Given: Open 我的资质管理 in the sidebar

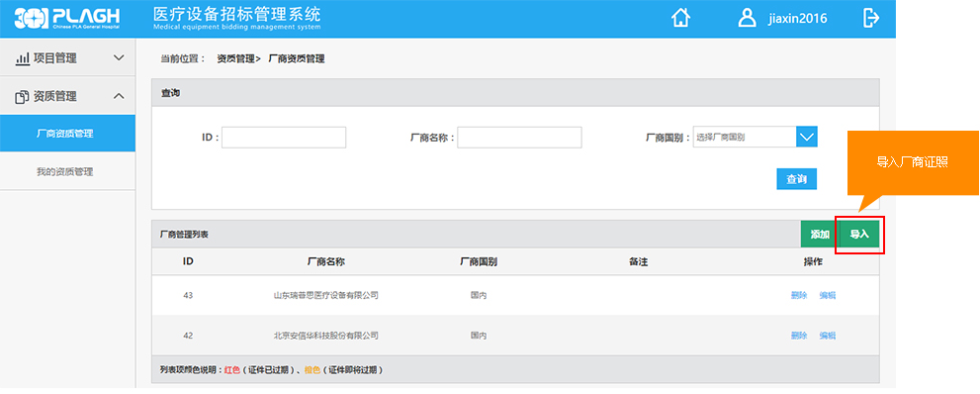Looking at the screenshot, I should pos(67,171).
